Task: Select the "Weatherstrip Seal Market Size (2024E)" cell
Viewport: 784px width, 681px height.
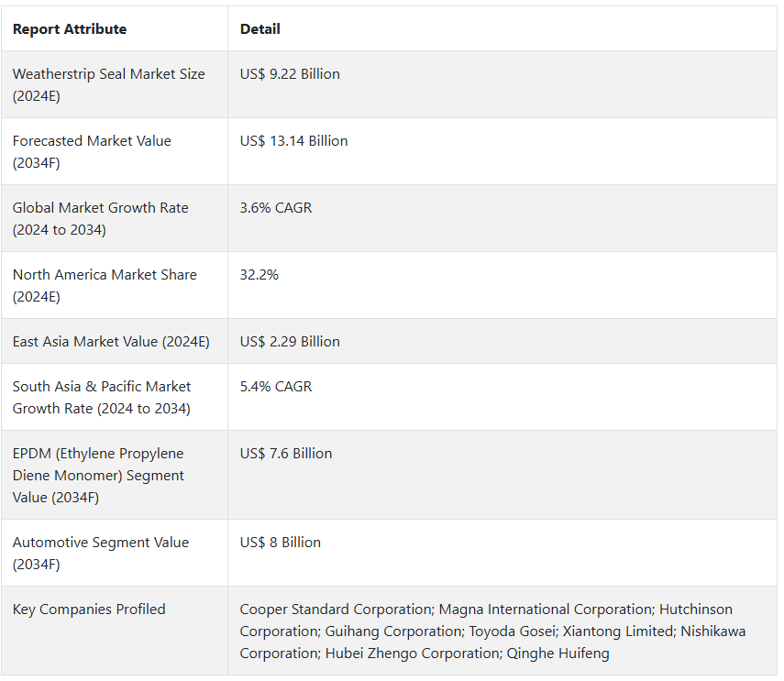Action: pyautogui.click(x=108, y=84)
